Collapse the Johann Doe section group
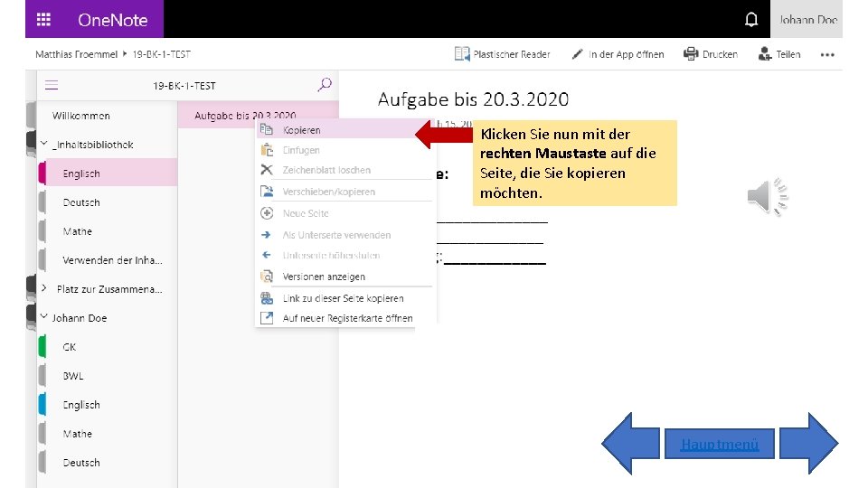Screen dimensions: 868x488 pyautogui.click(x=43, y=317)
